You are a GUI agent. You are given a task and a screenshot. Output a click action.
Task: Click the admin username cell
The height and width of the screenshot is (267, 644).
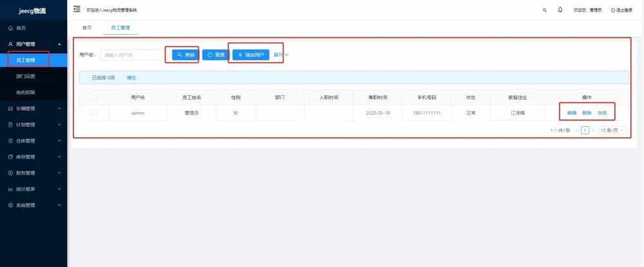pos(137,113)
